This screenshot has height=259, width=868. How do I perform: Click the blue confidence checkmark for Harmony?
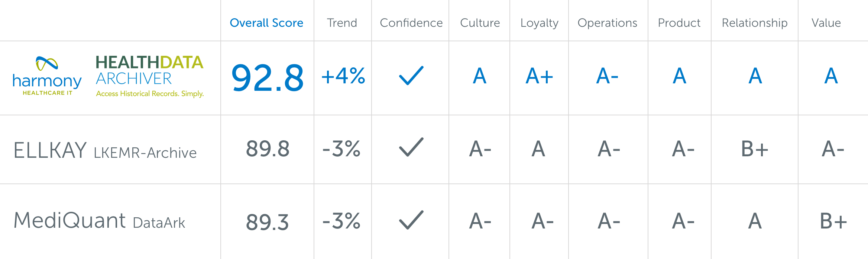[x=411, y=76]
